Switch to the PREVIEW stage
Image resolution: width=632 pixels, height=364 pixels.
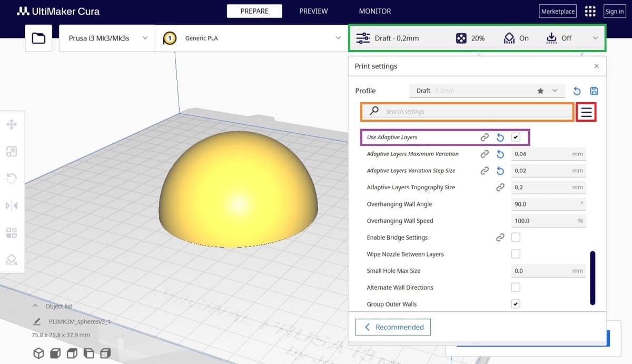313,11
